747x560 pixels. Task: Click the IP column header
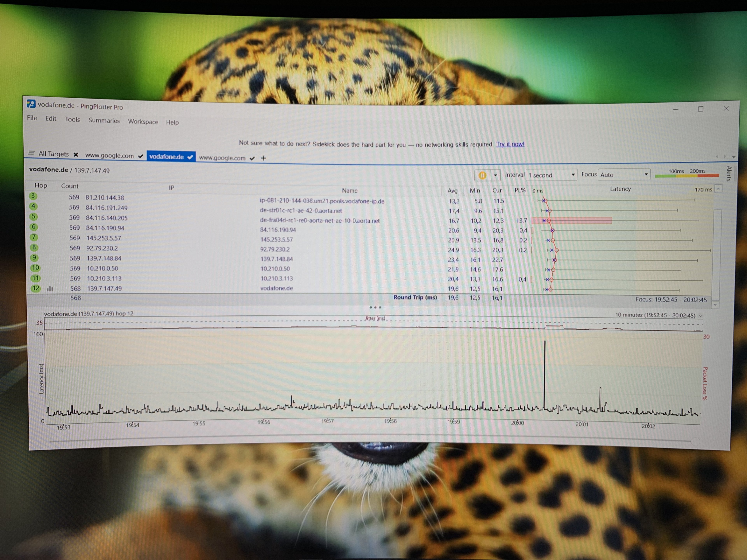click(172, 188)
